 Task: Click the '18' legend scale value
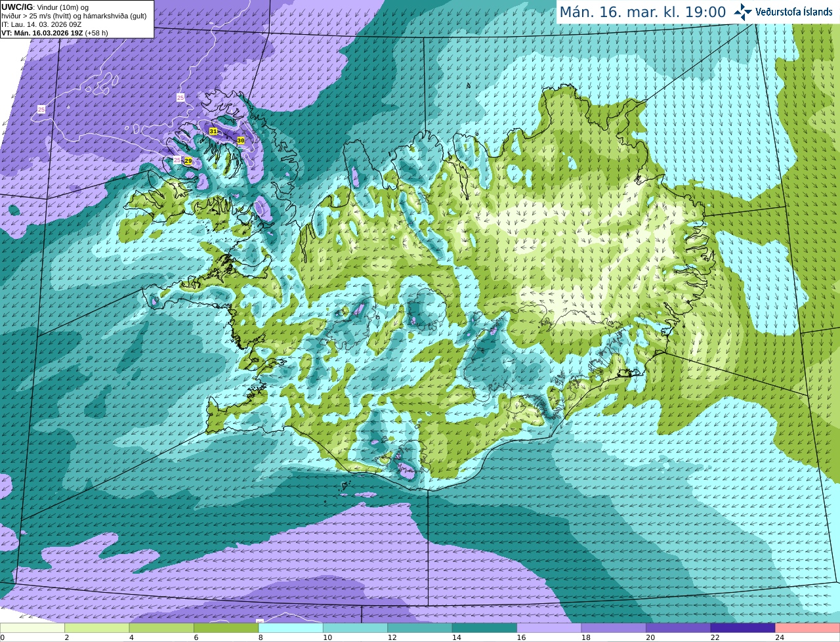[585, 637]
